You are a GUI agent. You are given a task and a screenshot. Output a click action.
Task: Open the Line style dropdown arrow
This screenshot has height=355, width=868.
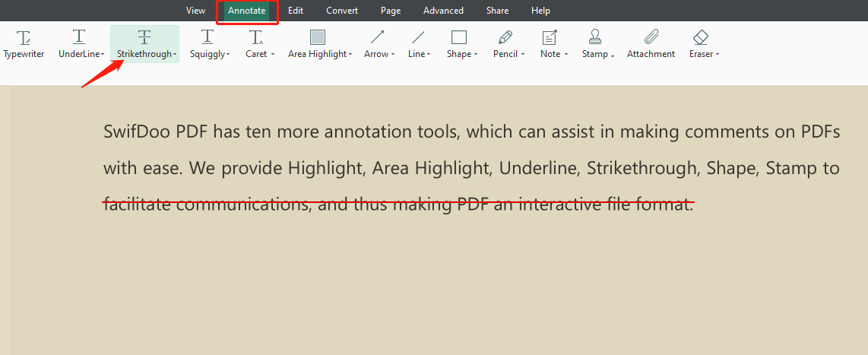point(429,55)
